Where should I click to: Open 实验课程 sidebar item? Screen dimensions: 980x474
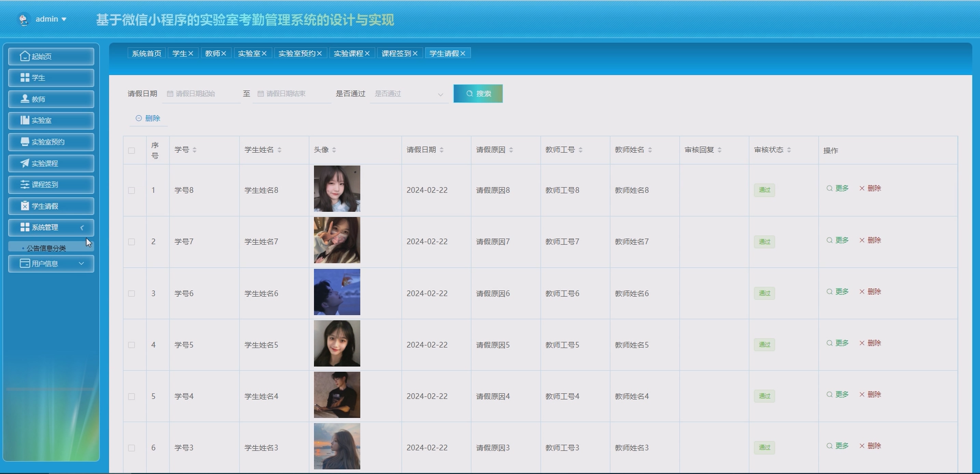click(51, 163)
